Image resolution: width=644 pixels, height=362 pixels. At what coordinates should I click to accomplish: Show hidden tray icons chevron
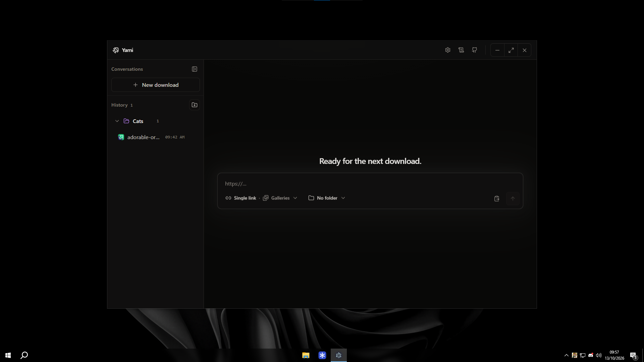[x=567, y=355]
